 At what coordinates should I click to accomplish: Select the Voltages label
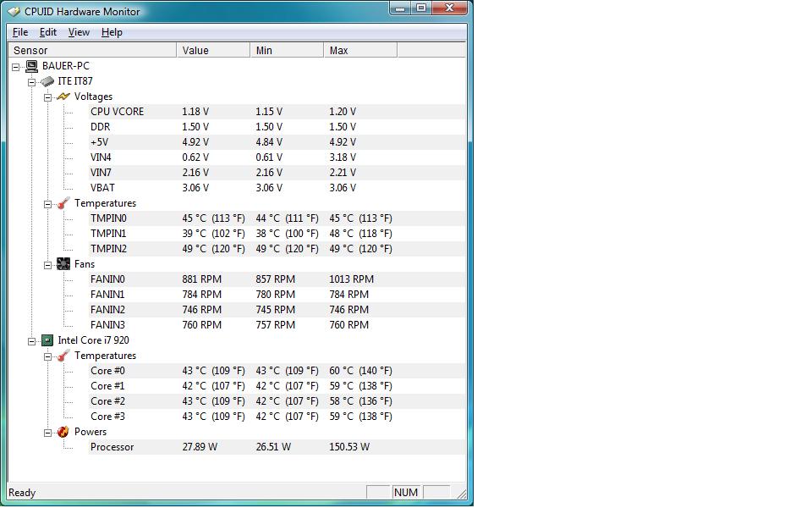(x=93, y=97)
